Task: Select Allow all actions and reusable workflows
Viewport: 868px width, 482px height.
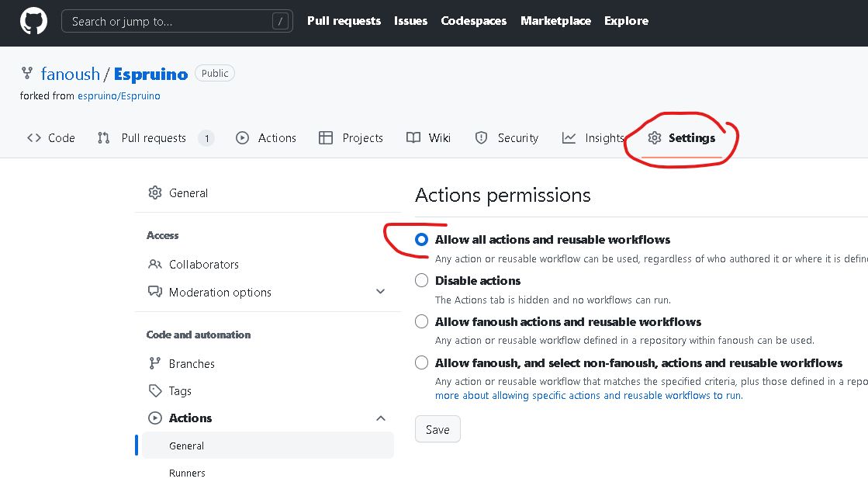Action: point(421,239)
